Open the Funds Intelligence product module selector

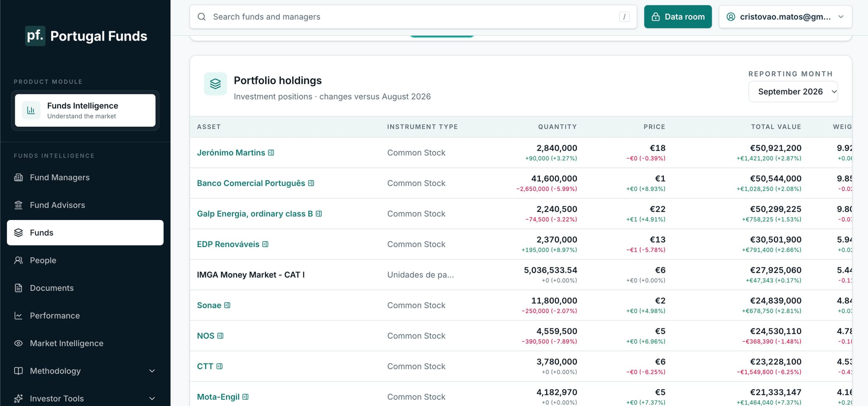tap(85, 110)
